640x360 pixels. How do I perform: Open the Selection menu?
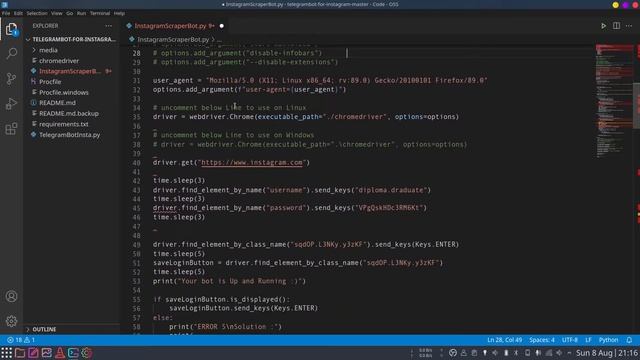(37, 13)
